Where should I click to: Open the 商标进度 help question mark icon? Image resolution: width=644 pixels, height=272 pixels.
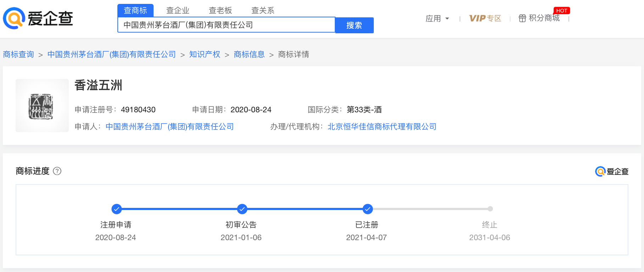57,171
